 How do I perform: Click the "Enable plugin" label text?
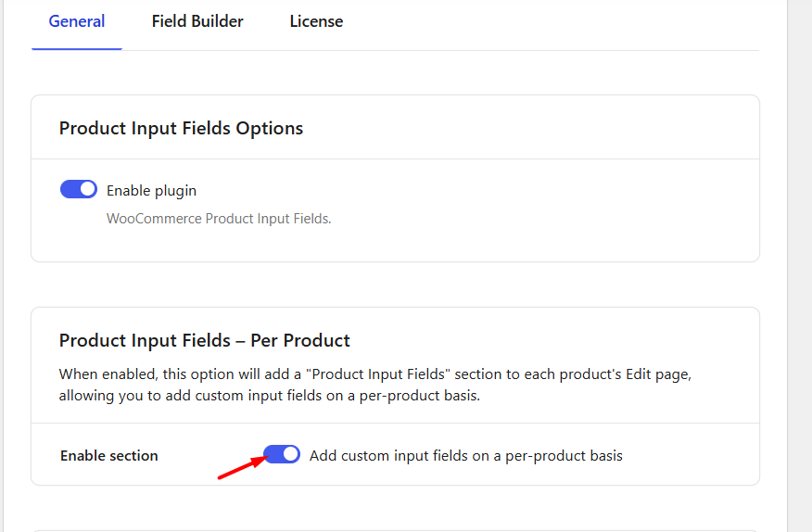(x=151, y=191)
